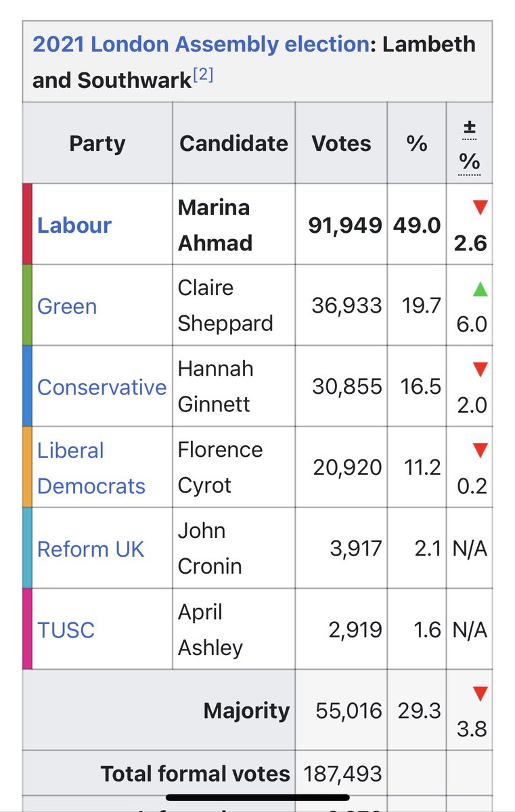Viewport: 515px width, 812px height.
Task: Click the Green party color bar
Action: 27,305
